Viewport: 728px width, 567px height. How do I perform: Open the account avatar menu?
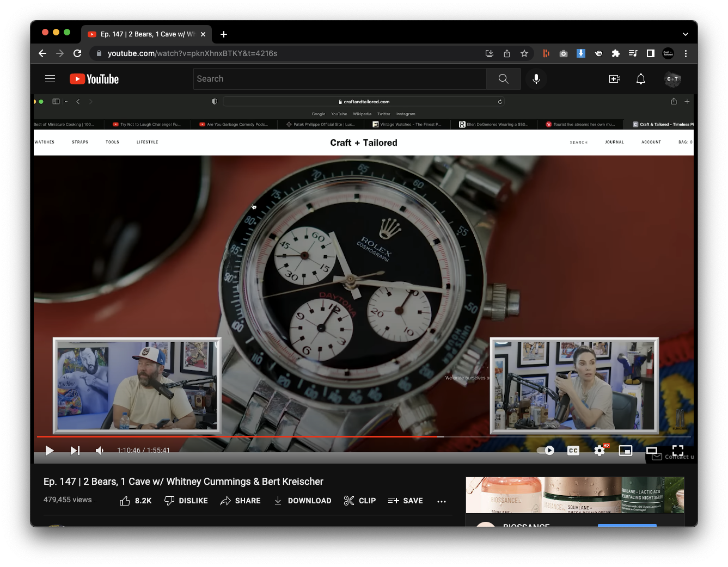(x=672, y=79)
